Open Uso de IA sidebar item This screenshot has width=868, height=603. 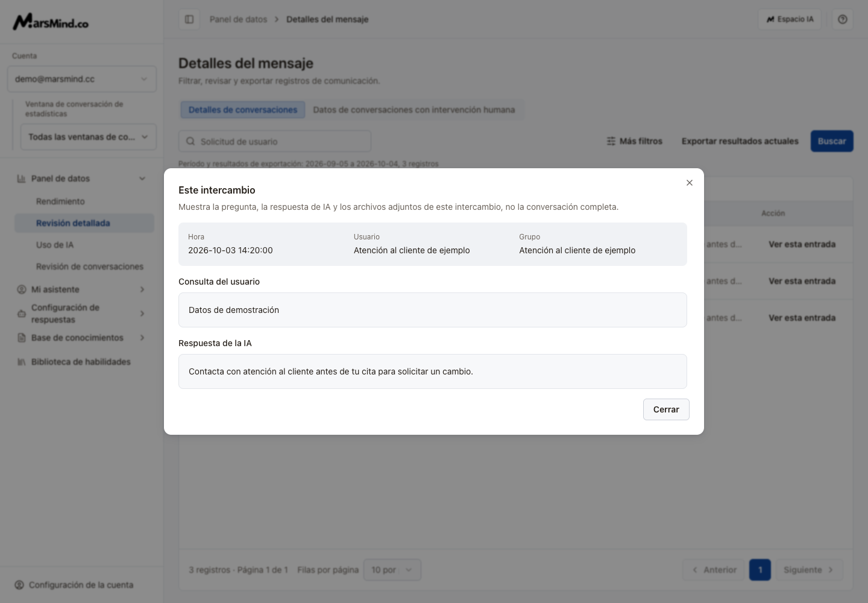[55, 245]
